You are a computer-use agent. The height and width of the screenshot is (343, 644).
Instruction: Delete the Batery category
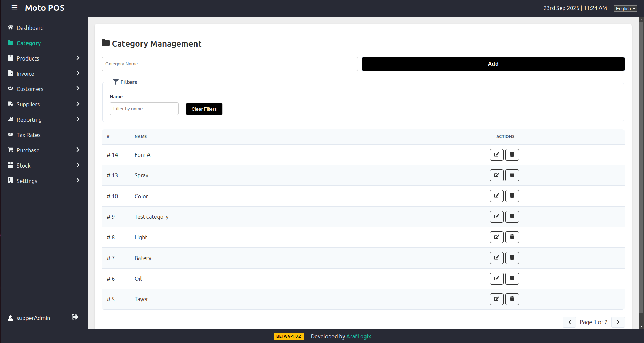512,258
